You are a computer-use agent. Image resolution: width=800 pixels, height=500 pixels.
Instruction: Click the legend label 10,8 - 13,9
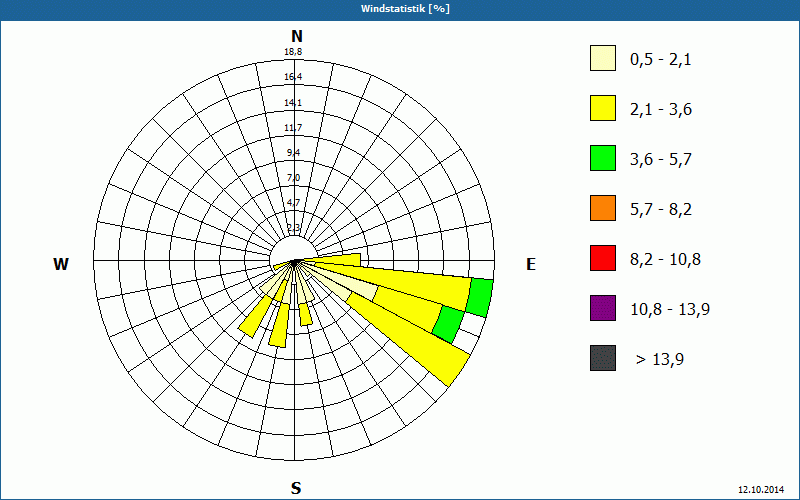point(670,310)
